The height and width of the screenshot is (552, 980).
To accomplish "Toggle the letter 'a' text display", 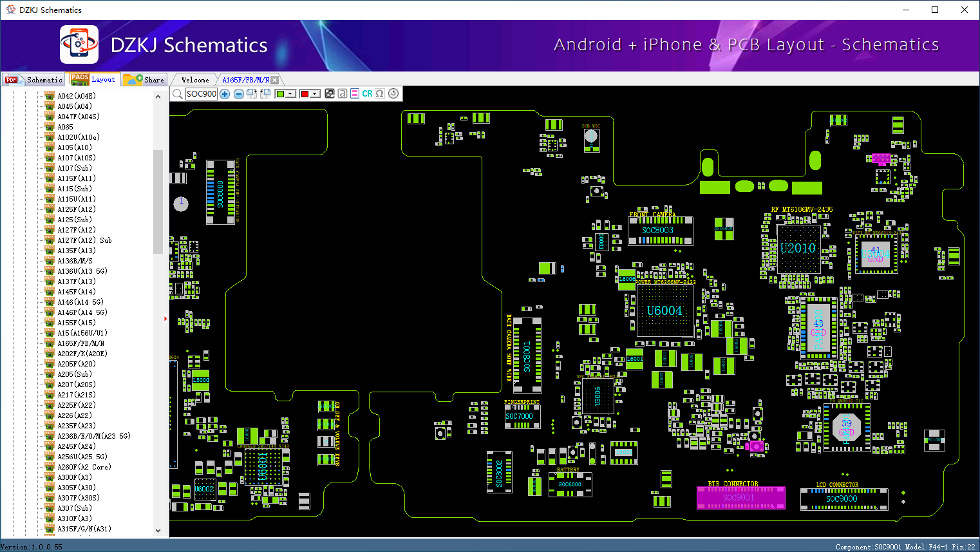I will [343, 94].
